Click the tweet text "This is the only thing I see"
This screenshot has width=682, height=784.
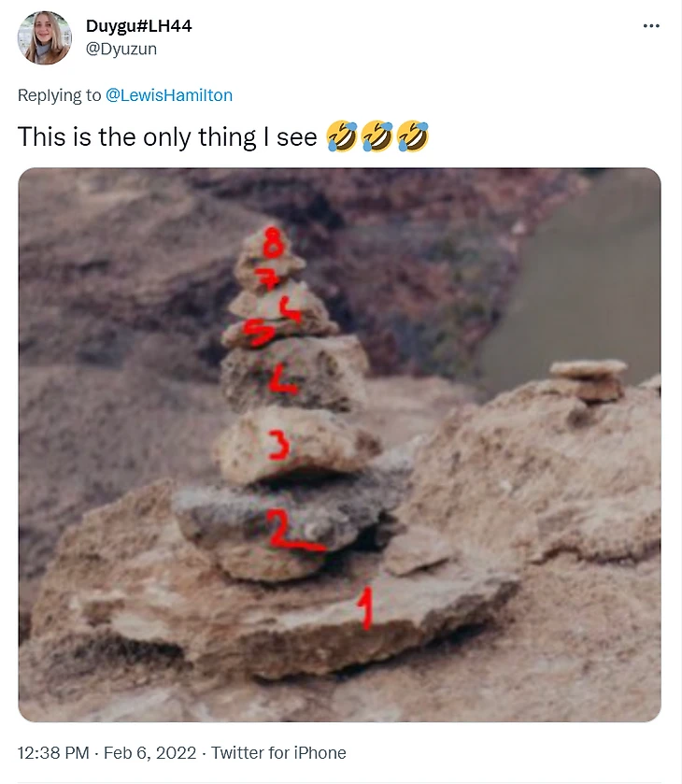167,137
